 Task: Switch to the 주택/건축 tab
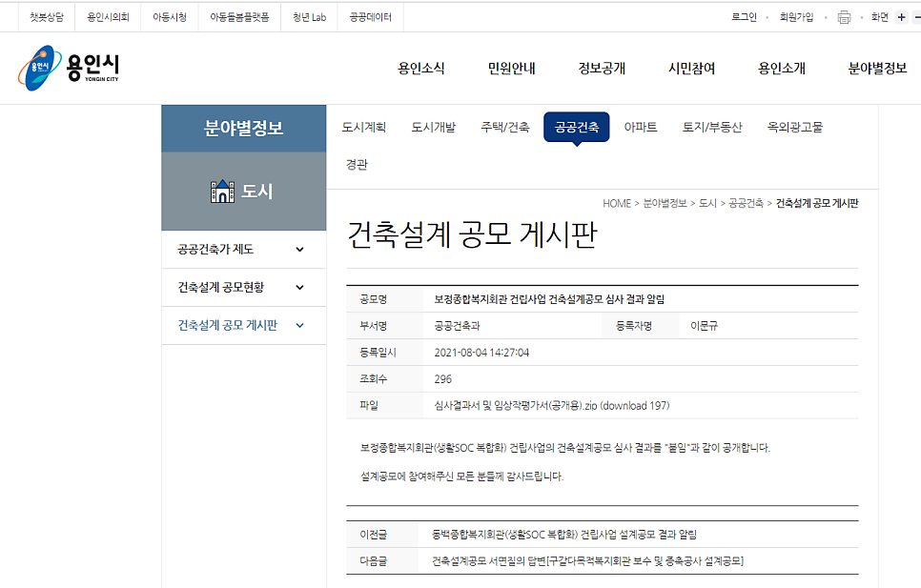pyautogui.click(x=505, y=127)
